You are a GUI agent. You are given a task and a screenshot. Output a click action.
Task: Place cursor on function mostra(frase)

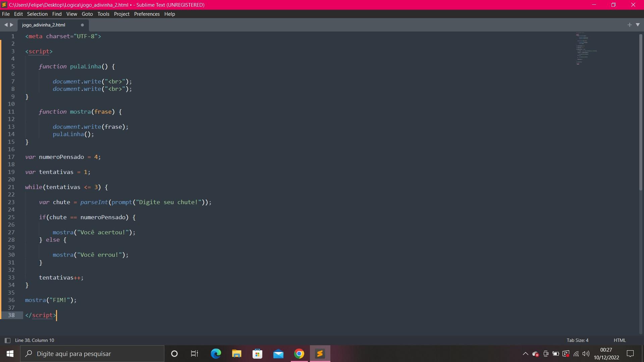coord(80,112)
